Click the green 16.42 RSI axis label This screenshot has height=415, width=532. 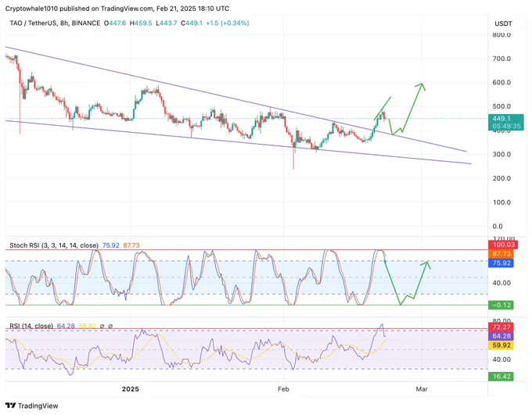501,377
